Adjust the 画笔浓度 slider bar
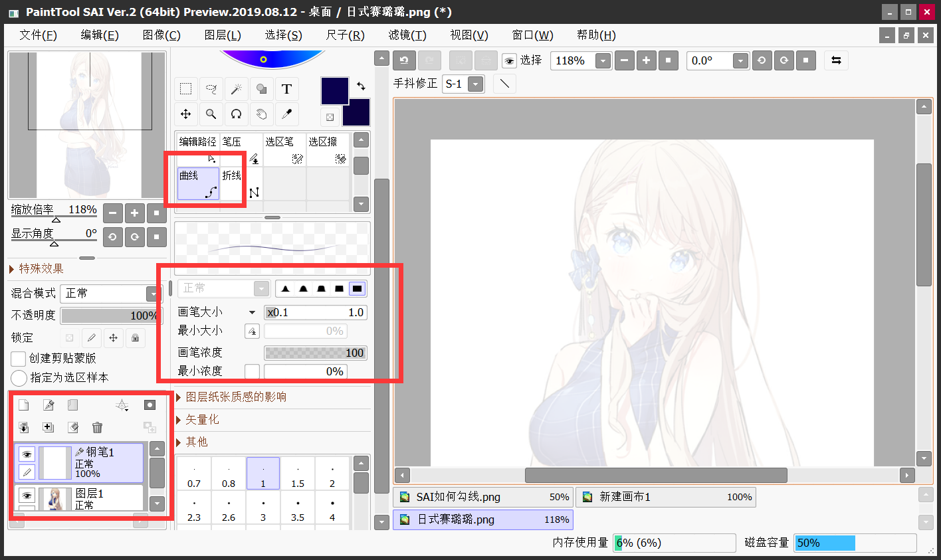Image resolution: width=941 pixels, height=560 pixels. (316, 353)
